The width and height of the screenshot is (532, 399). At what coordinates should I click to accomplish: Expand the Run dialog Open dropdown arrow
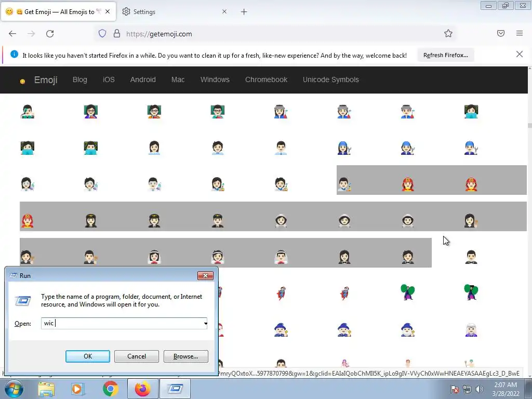(x=205, y=323)
